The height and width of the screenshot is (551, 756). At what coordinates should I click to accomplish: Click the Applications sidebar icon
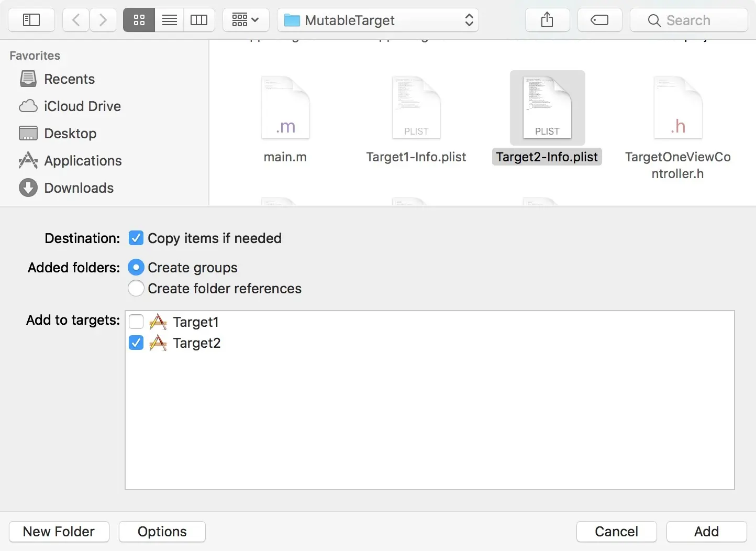pos(28,161)
